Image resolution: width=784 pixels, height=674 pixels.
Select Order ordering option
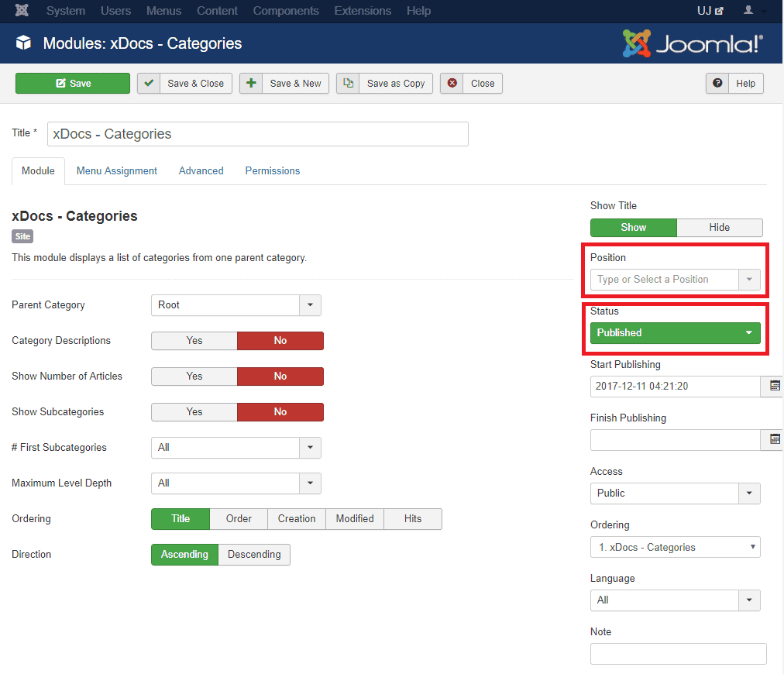point(239,519)
